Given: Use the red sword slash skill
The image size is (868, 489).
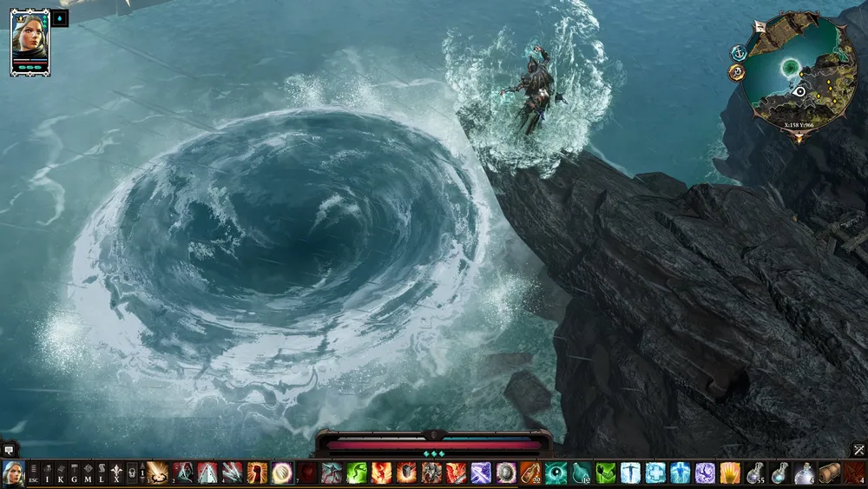Looking at the screenshot, I should pos(457,473).
